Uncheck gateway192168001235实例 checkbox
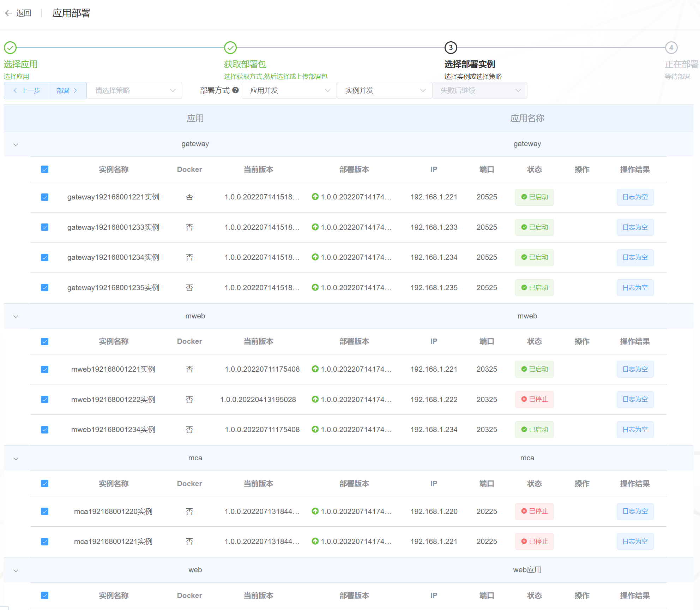The width and height of the screenshot is (700, 610). coord(44,287)
